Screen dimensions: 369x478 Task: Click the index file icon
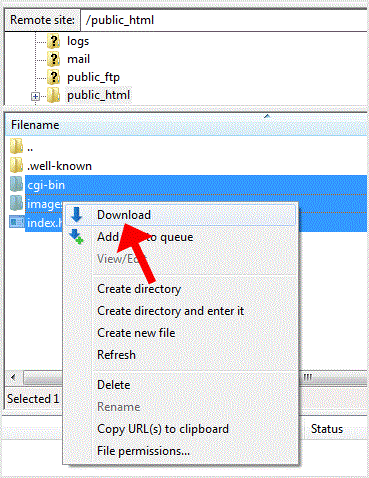tap(17, 222)
